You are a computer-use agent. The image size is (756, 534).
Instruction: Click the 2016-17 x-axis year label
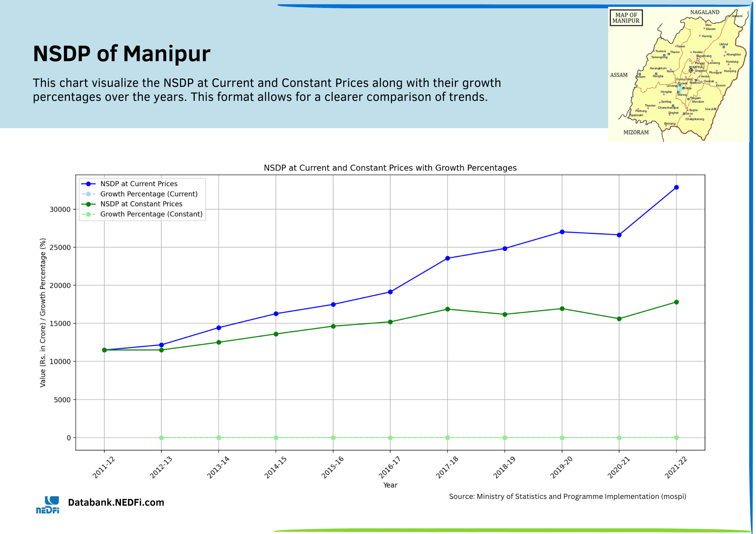pyautogui.click(x=389, y=468)
